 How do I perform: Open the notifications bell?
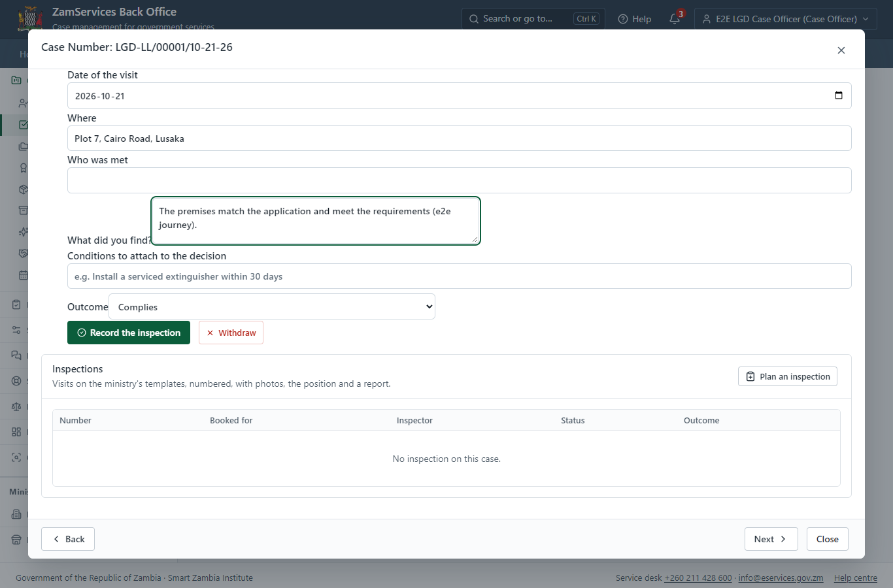point(675,19)
